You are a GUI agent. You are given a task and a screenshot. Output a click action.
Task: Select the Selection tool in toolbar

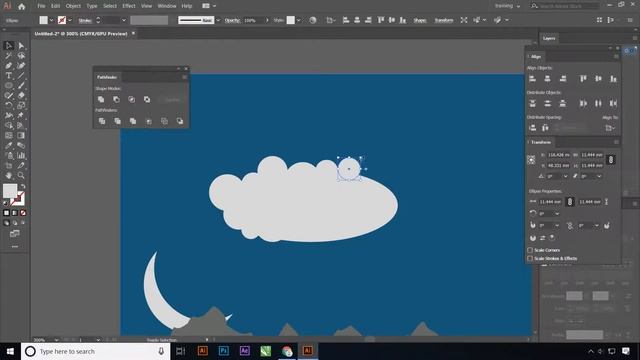click(9, 46)
